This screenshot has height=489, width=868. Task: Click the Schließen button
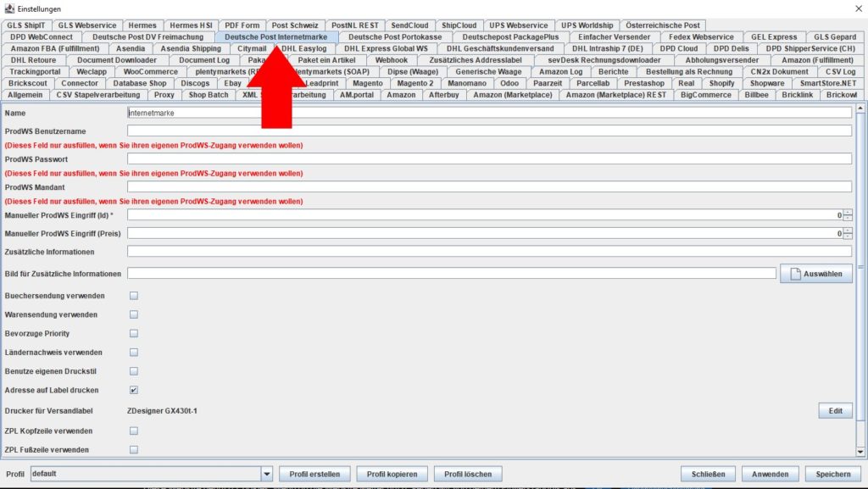(x=708, y=474)
